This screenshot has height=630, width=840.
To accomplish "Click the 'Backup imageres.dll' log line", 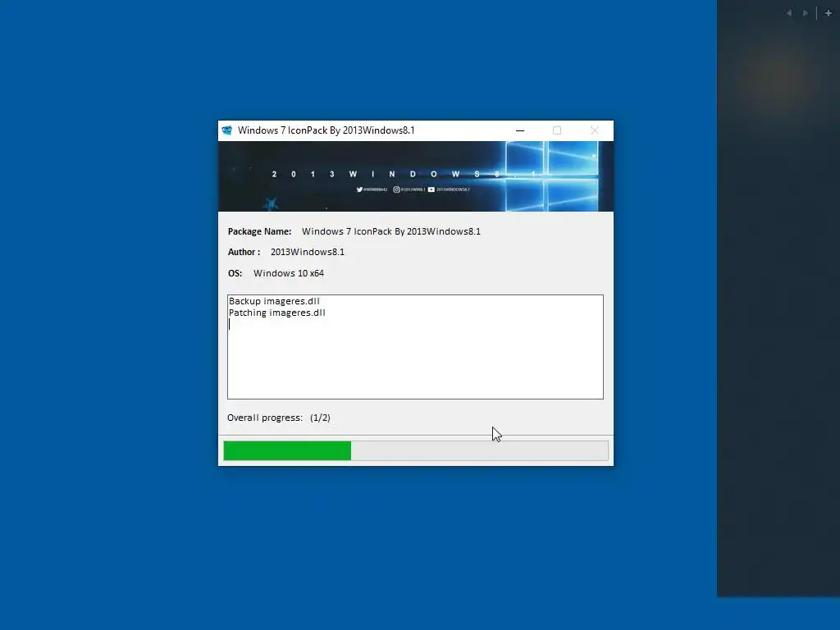I will [274, 301].
